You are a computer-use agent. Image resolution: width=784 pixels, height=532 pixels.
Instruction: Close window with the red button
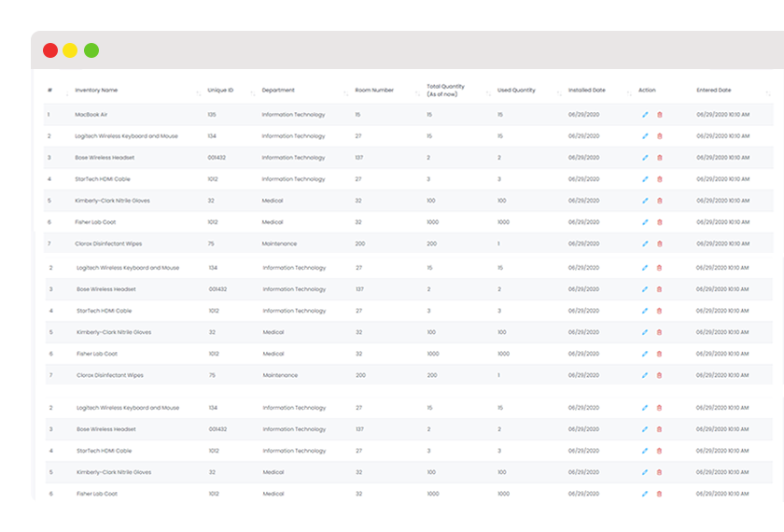coord(50,50)
